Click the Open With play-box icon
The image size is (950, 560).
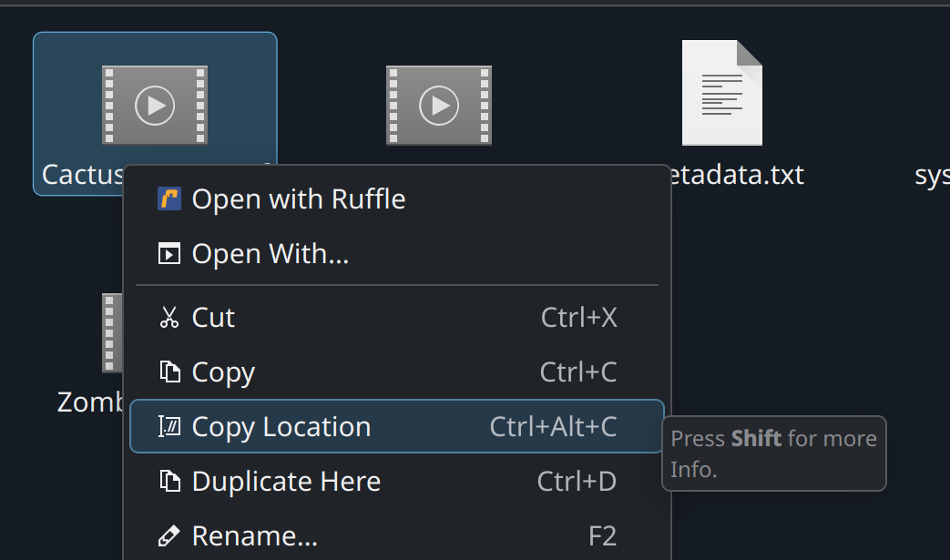point(169,253)
